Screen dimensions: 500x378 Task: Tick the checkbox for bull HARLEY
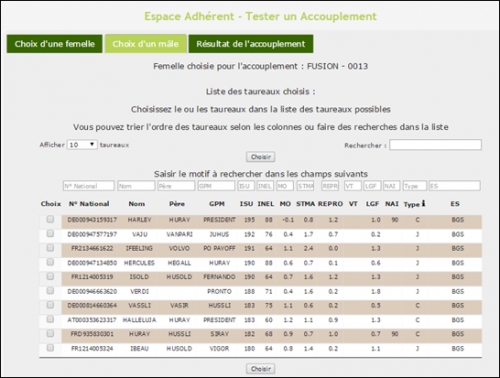50,219
